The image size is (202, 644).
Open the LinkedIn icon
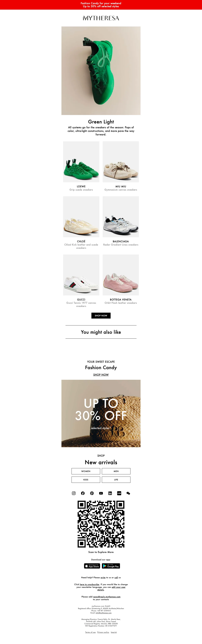point(110,493)
